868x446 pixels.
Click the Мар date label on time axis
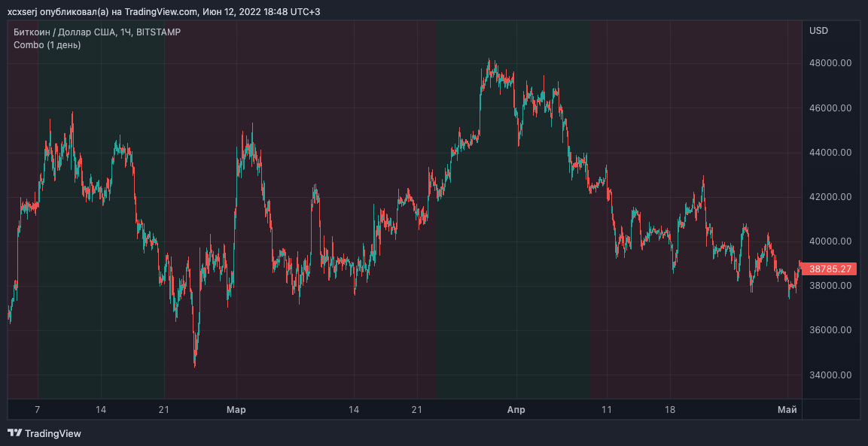point(236,410)
